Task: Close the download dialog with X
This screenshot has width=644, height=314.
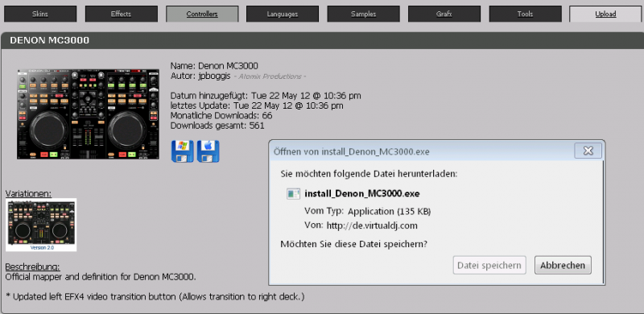Action: coord(588,151)
